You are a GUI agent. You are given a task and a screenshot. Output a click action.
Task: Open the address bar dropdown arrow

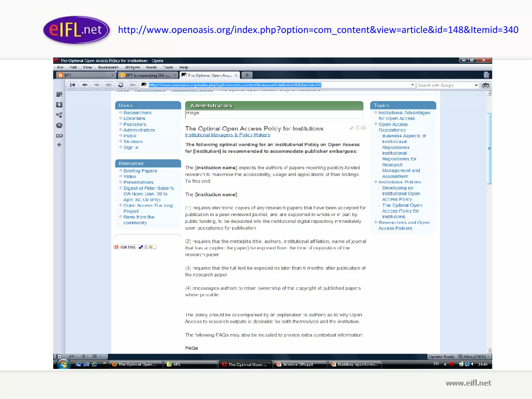[x=413, y=85]
